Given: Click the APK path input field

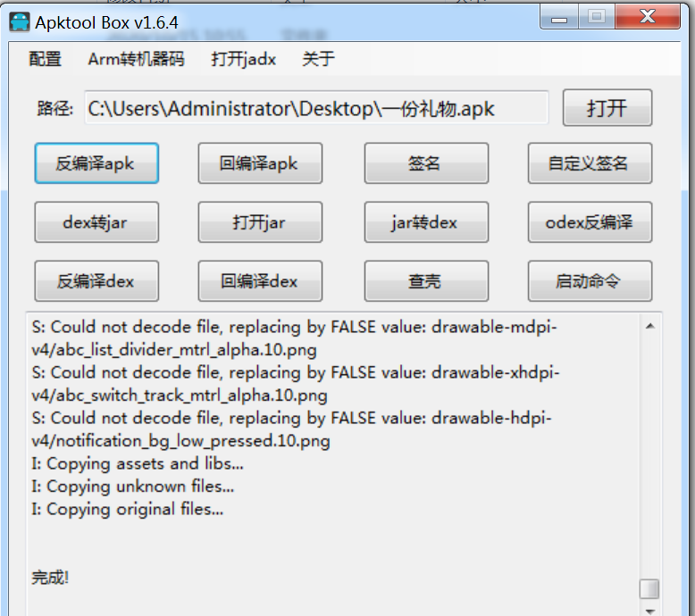Looking at the screenshot, I should [x=316, y=108].
